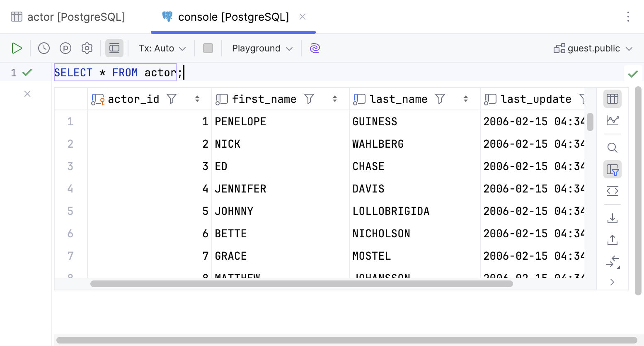The height and width of the screenshot is (346, 644).
Task: Open query execution history
Action: pos(44,48)
